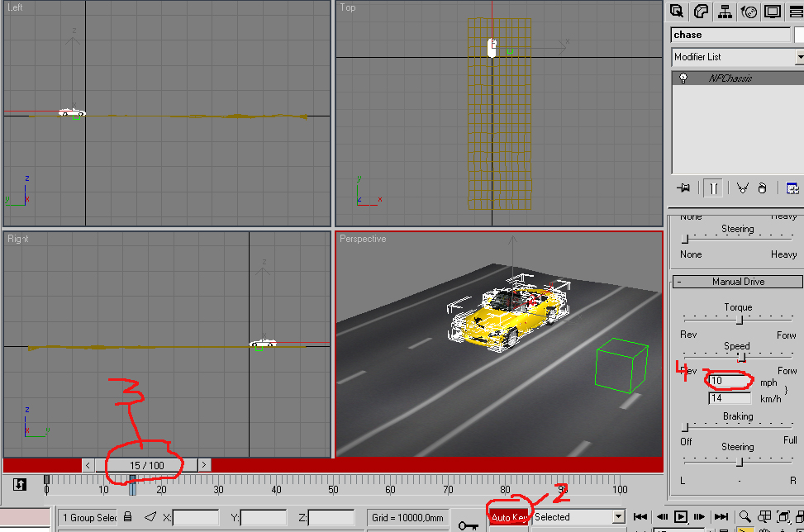Click the frame 0 key marker on the track bar

click(46, 480)
